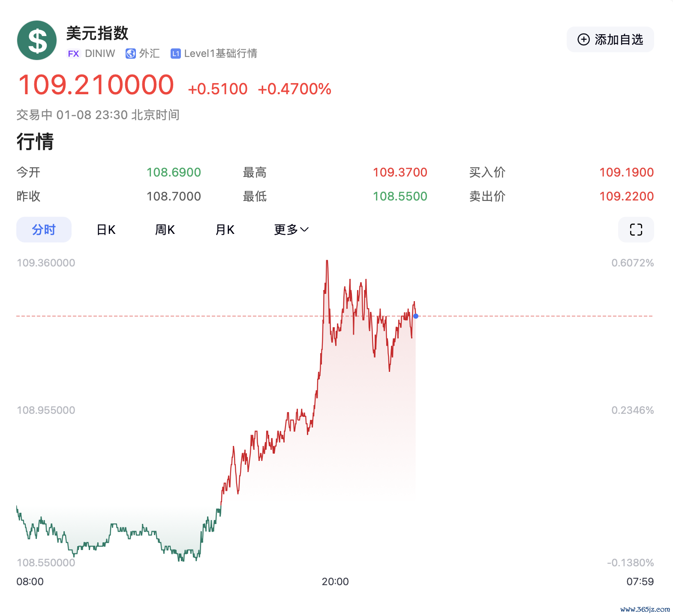Screen dimensions: 673x616
Task: Click the Level1基础行情 label
Action: pyautogui.click(x=221, y=54)
